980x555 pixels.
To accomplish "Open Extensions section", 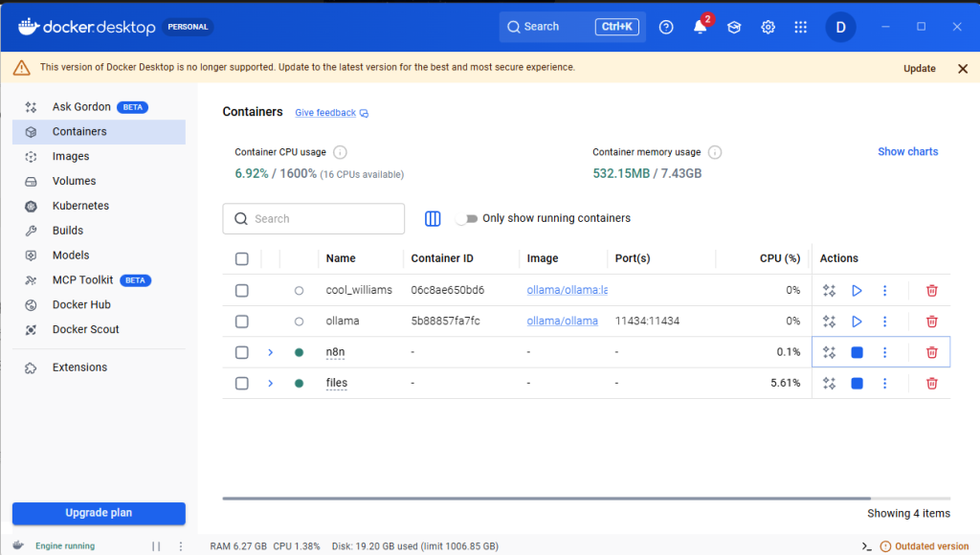I will (x=99, y=367).
